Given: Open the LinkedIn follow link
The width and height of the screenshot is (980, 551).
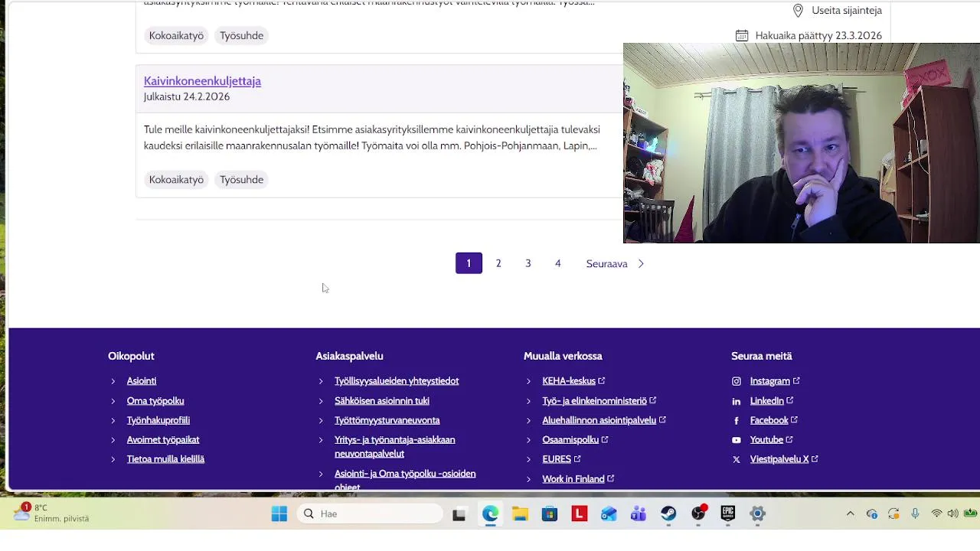Looking at the screenshot, I should (x=772, y=401).
